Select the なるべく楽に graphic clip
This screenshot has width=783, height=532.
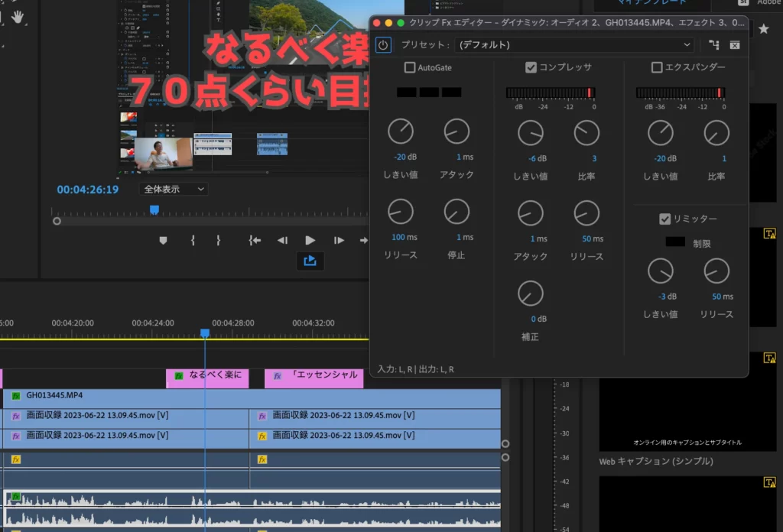pyautogui.click(x=207, y=378)
